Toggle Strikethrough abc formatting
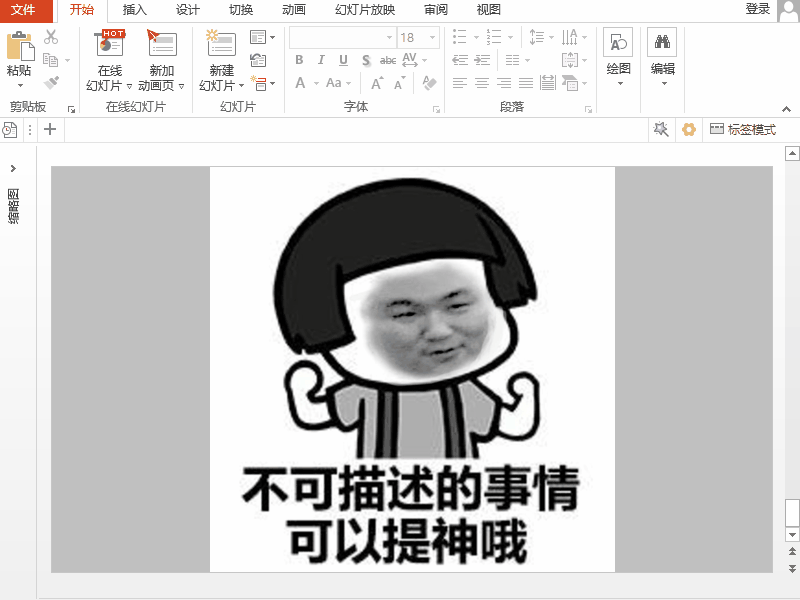This screenshot has height=600, width=800. point(388,61)
